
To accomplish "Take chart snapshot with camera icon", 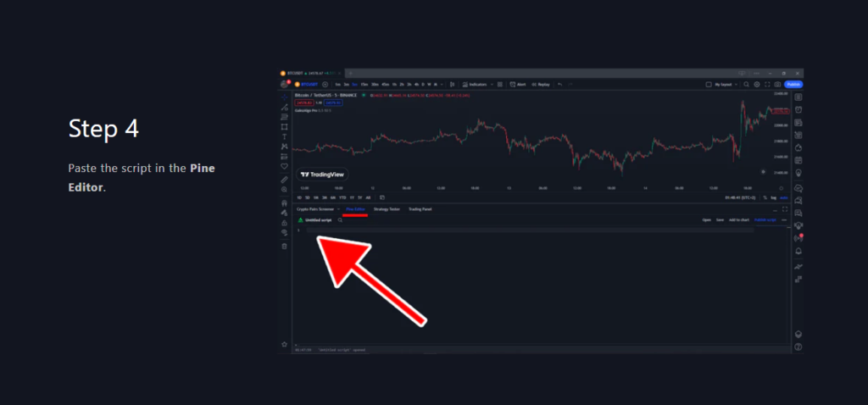I will 778,85.
